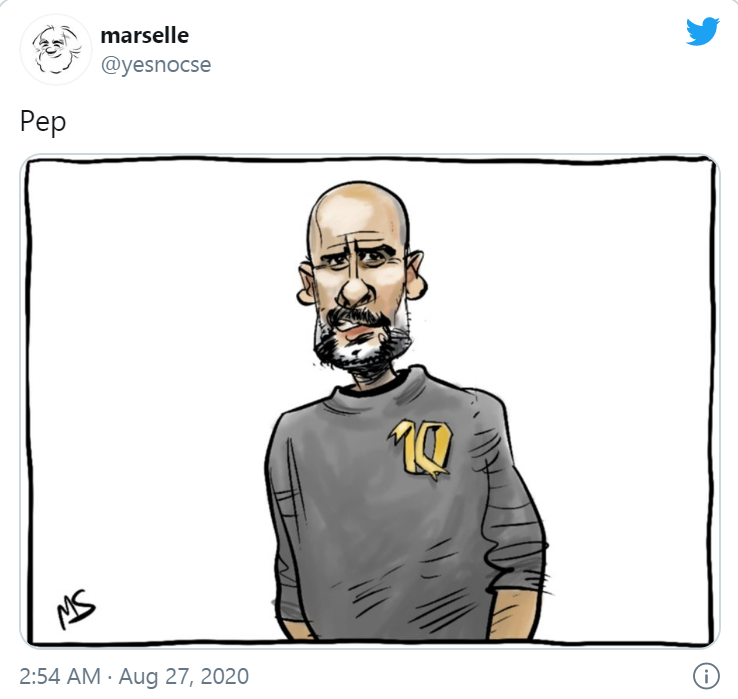Open the @yesnocse handle link

[156, 64]
